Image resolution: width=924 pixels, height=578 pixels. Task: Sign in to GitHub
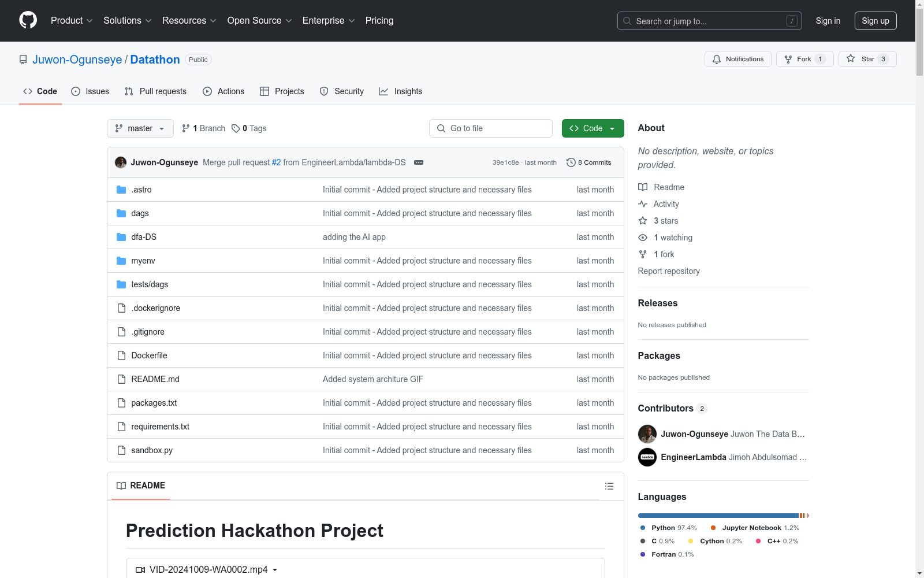point(828,21)
